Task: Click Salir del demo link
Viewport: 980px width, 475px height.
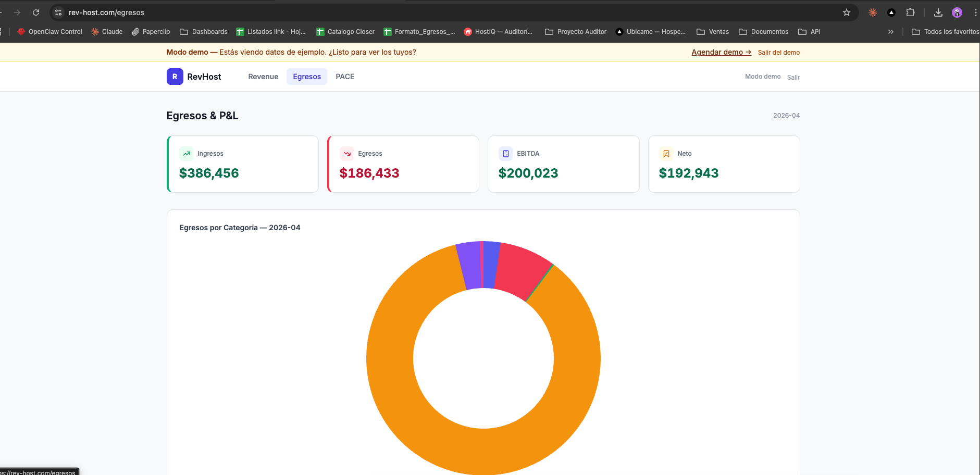Action: tap(778, 53)
